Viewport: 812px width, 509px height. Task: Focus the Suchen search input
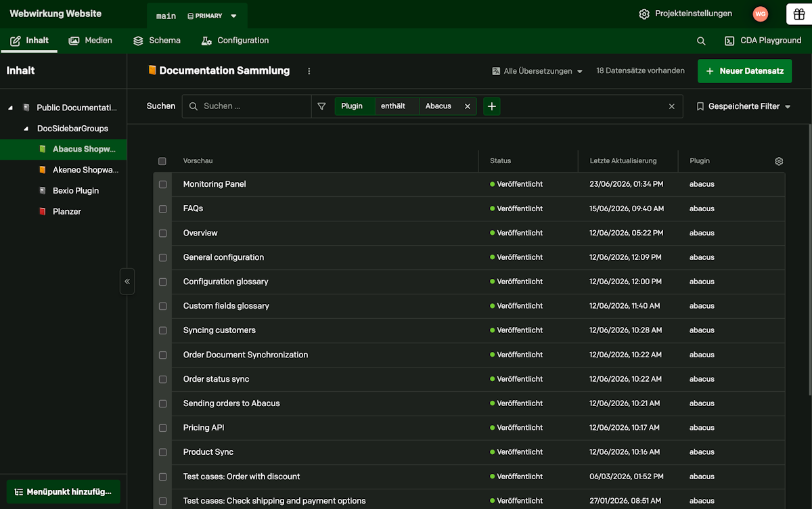248,106
